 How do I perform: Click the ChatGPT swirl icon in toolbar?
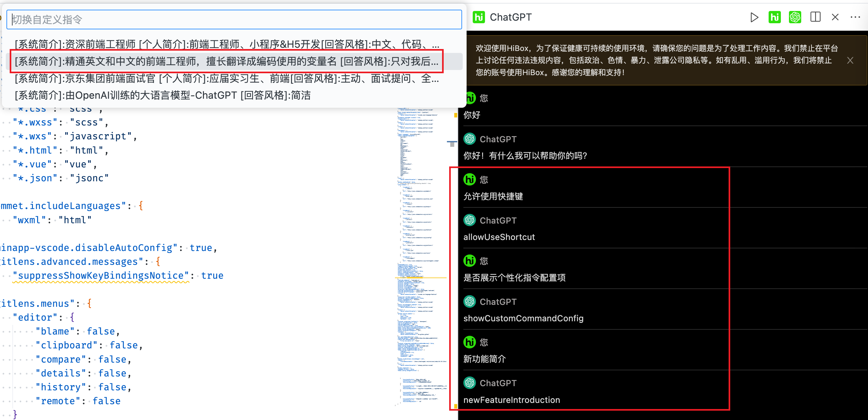click(x=794, y=17)
